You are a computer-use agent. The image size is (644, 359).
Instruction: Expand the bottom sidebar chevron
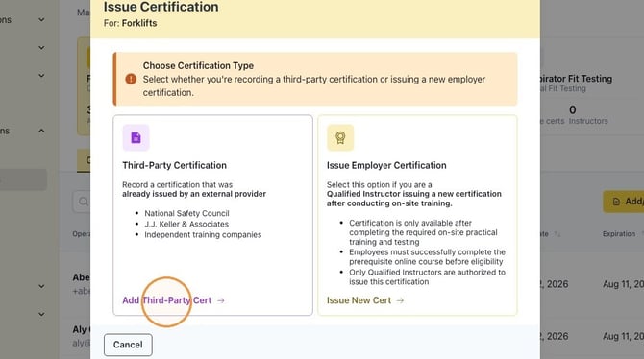click(x=41, y=314)
